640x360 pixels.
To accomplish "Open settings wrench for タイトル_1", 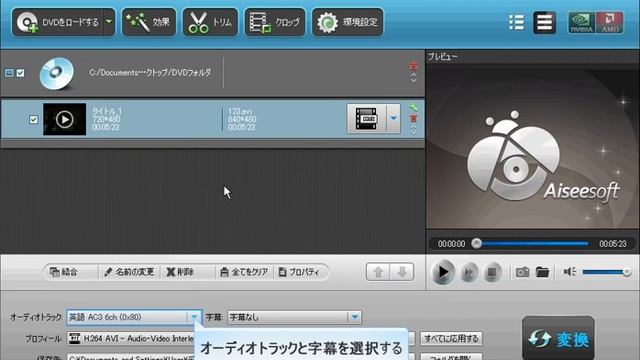I will [x=413, y=107].
